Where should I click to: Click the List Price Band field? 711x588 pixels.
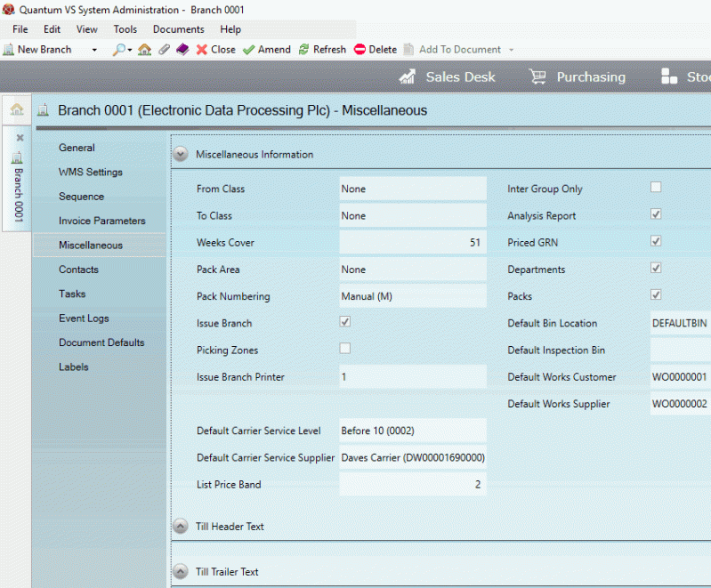pyautogui.click(x=413, y=484)
